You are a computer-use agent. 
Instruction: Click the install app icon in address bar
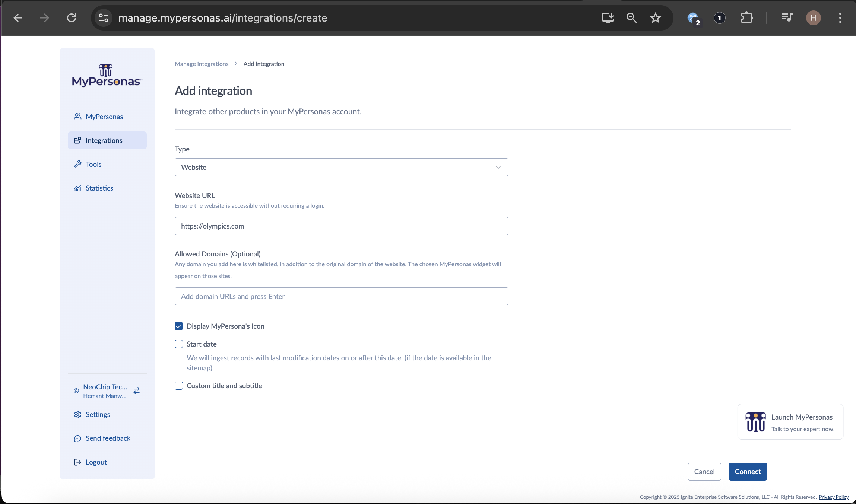point(608,18)
